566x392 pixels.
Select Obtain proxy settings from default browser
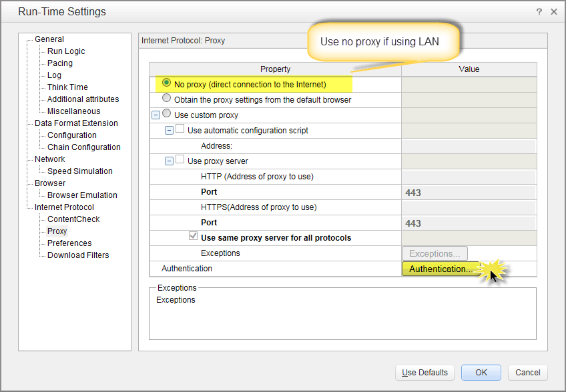click(167, 99)
